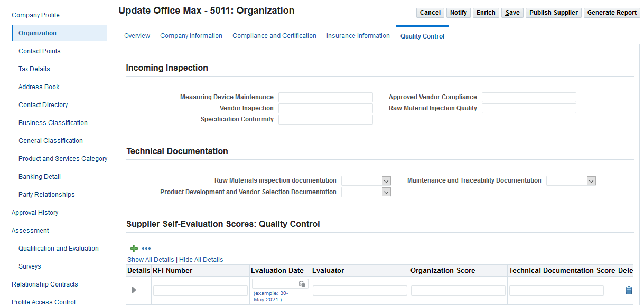Click the Approved Vendor Compliance field
Screen dimensions: 644x305
click(x=529, y=97)
